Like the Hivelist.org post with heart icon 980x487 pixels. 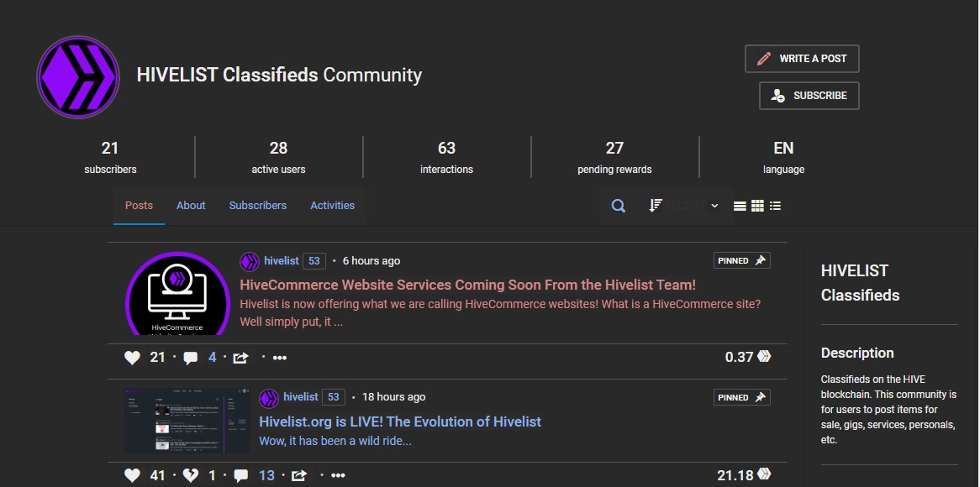coord(132,476)
